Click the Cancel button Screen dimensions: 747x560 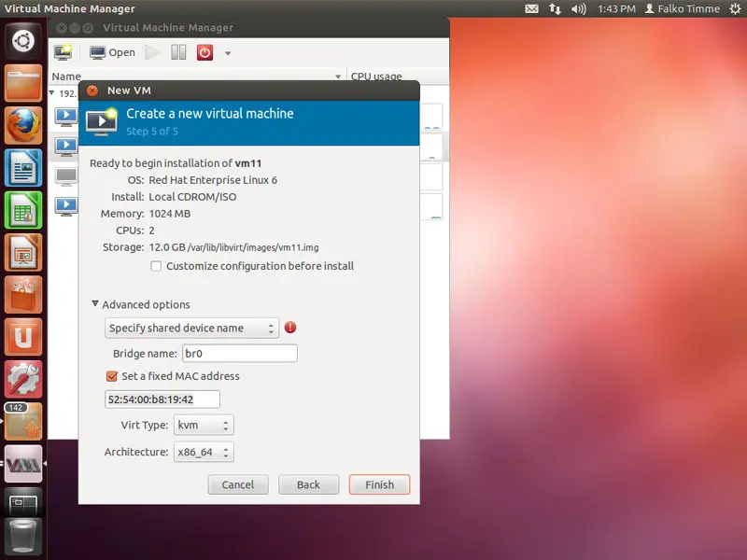238,484
